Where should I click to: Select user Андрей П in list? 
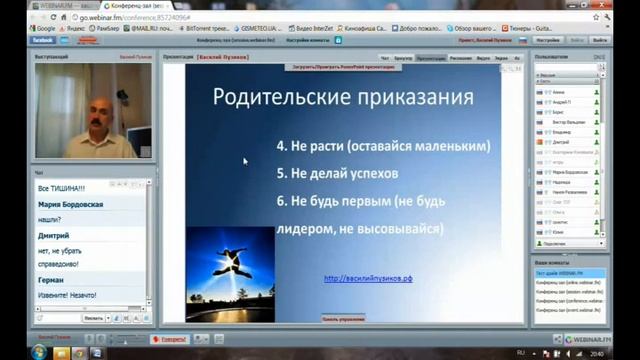click(567, 102)
